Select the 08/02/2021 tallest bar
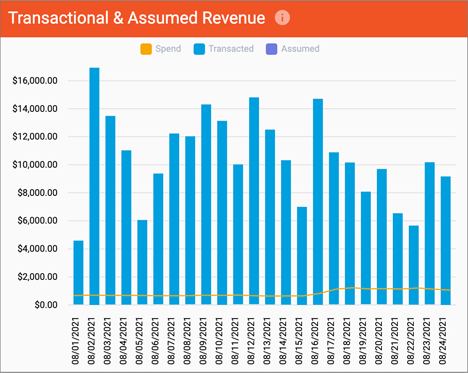468x373 pixels. point(94,186)
